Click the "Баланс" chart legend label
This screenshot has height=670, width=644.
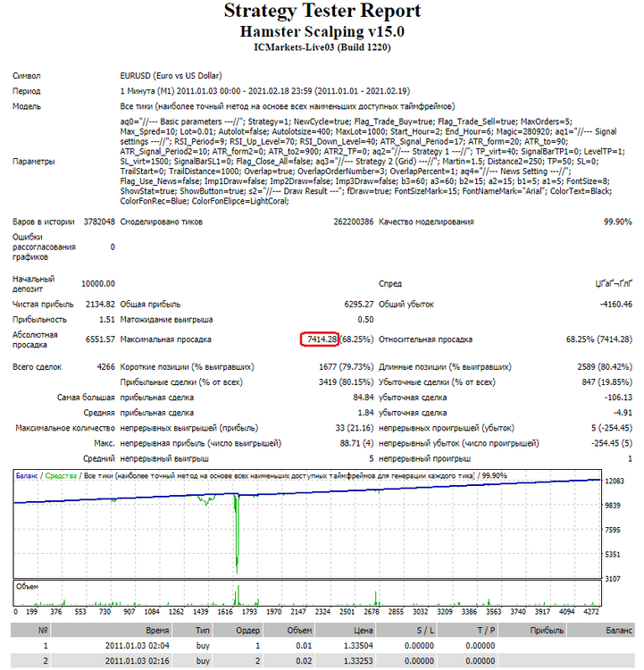(x=27, y=475)
